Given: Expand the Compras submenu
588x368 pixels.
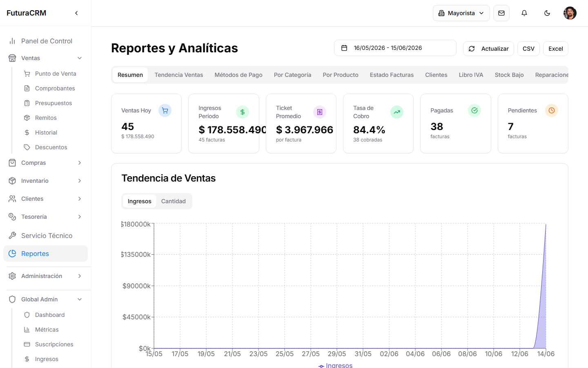Looking at the screenshot, I should (80, 163).
